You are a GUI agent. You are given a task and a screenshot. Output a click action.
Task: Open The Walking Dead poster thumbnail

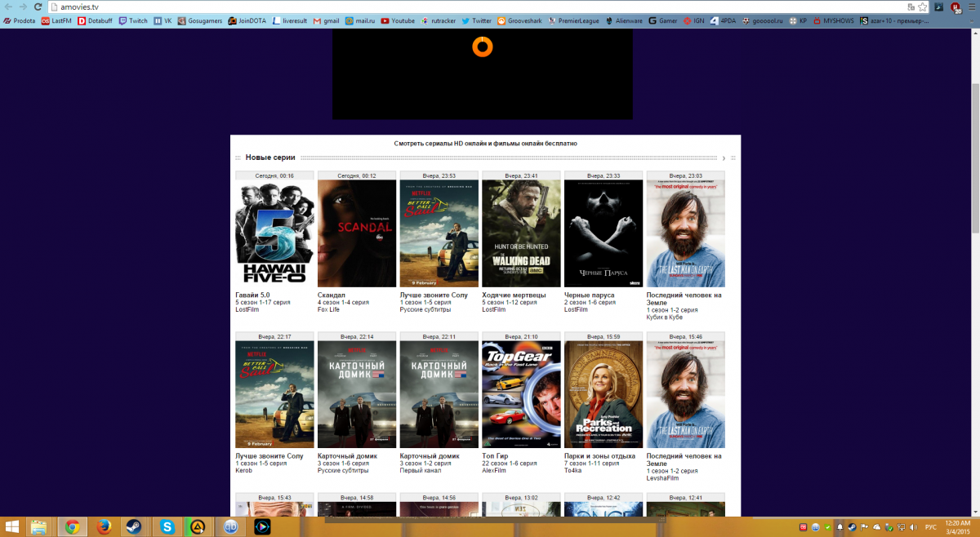[x=522, y=233]
